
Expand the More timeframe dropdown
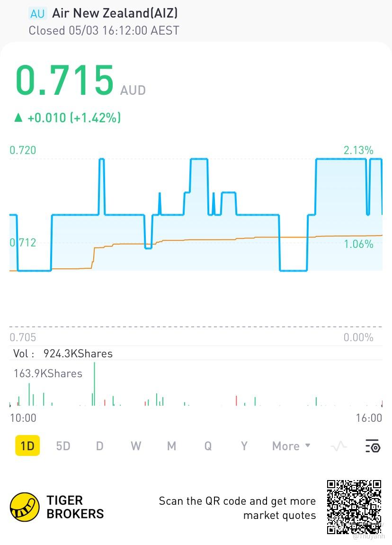click(291, 446)
